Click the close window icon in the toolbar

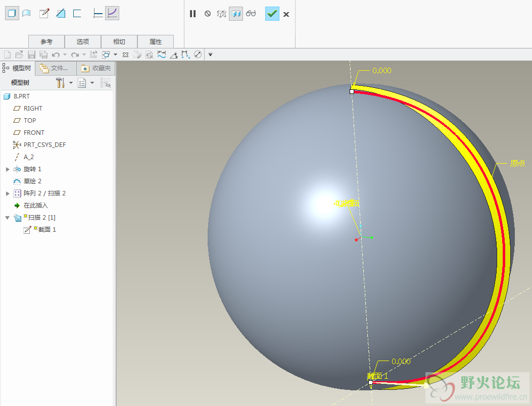click(x=125, y=55)
